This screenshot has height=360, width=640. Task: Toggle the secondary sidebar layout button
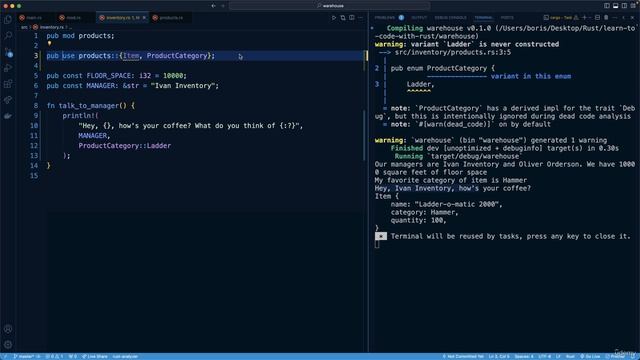pyautogui.click(x=624, y=6)
